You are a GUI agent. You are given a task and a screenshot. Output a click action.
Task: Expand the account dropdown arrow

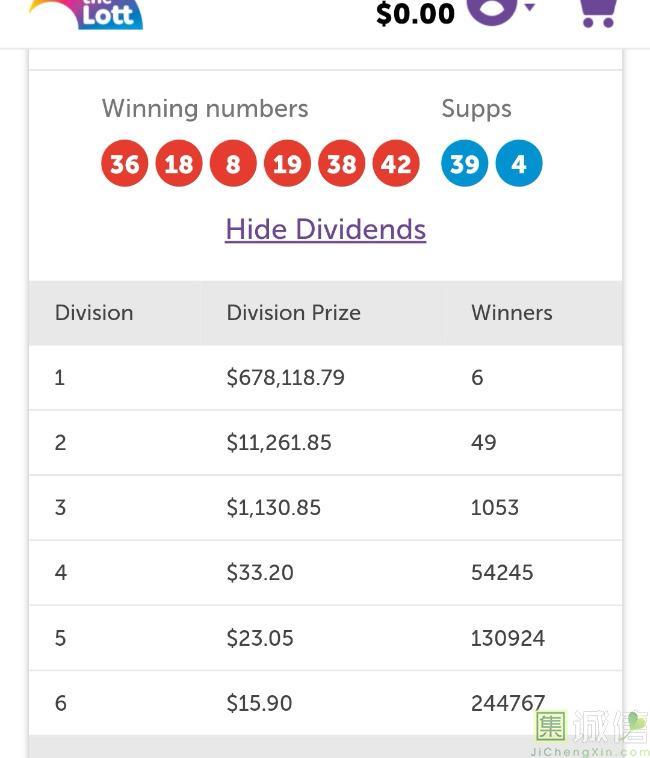[x=530, y=8]
